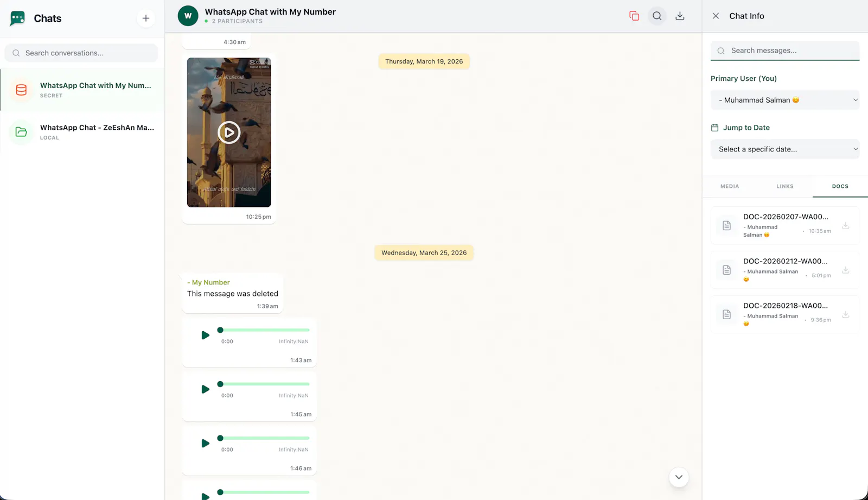The image size is (868, 500).
Task: Click the 9:36 pm timestamp on third doc
Action: point(821,320)
